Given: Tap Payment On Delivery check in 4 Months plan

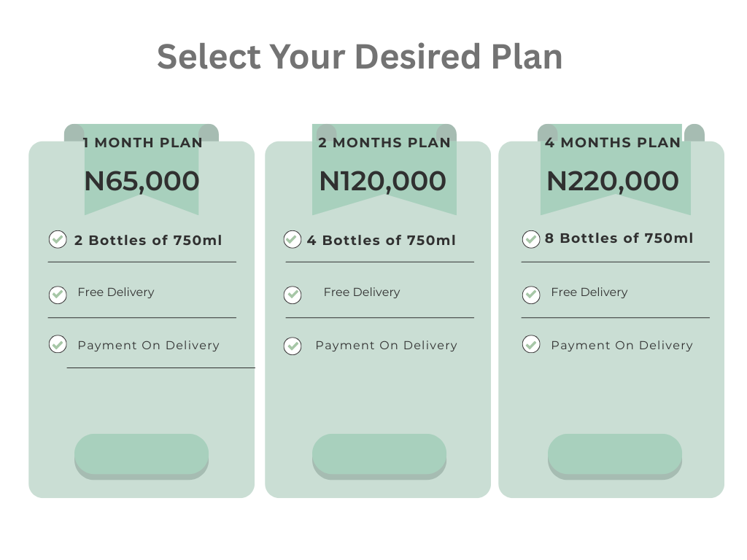Looking at the screenshot, I should (x=531, y=344).
